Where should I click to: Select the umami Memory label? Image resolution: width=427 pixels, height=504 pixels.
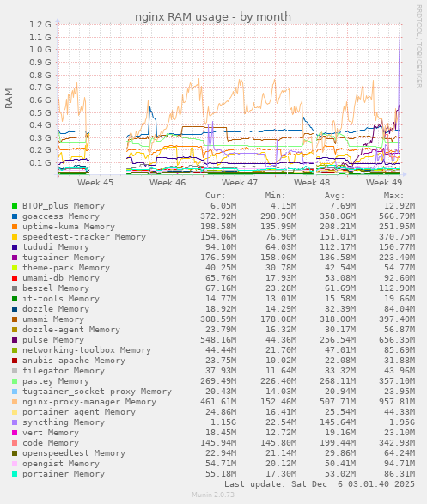(53, 319)
